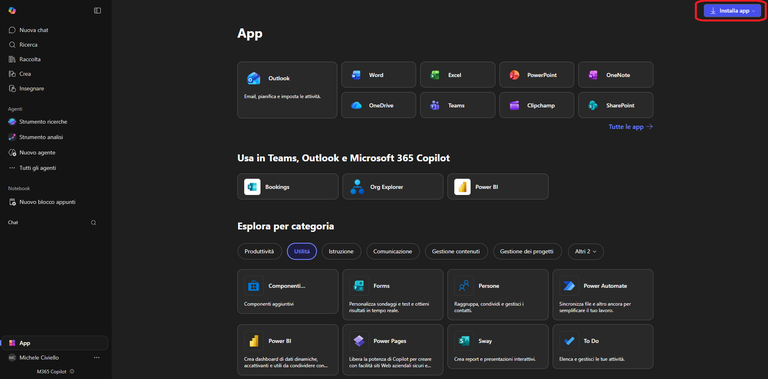The width and height of the screenshot is (768, 379).
Task: Open Power BI under Usa in Teams
Action: [x=498, y=187]
